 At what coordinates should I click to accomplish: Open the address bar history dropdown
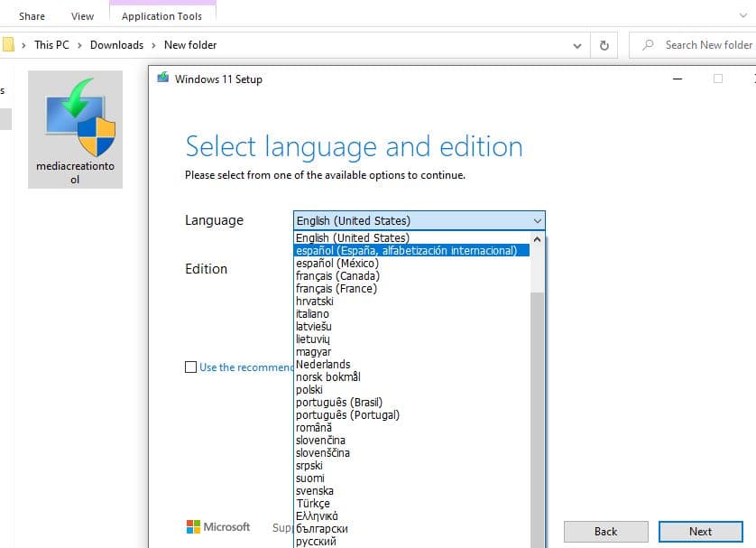tap(576, 46)
